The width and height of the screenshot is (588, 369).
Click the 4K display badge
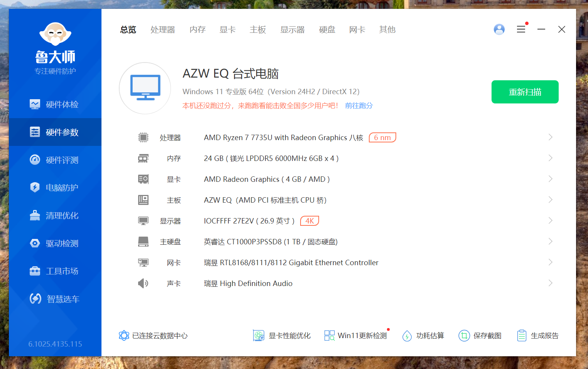309,221
